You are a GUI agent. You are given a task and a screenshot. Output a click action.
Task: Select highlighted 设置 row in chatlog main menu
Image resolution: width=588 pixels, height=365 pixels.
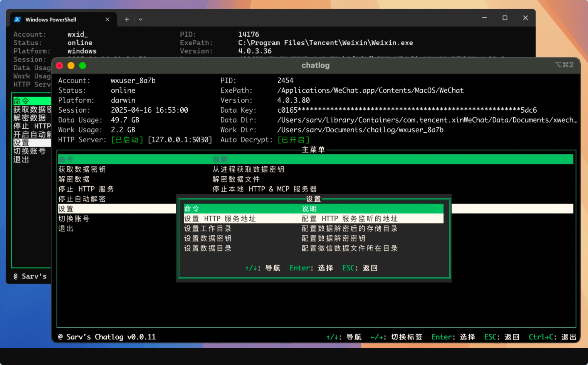(117, 209)
